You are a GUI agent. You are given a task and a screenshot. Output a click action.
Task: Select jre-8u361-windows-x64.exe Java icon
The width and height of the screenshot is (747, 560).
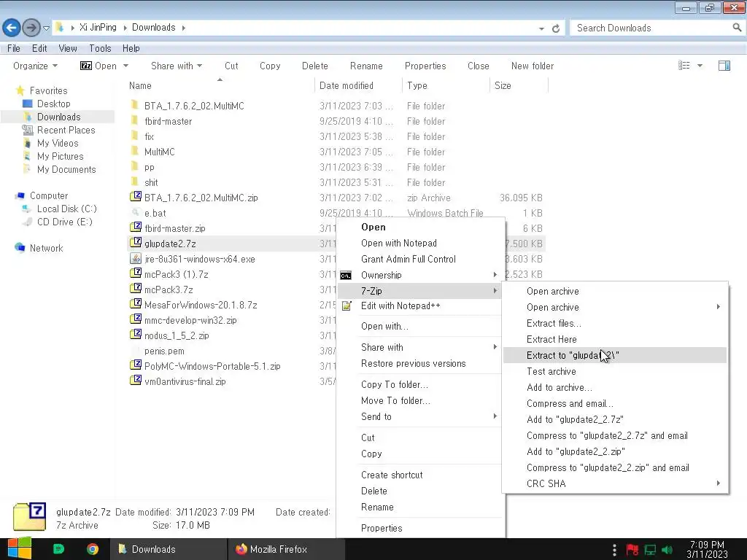pos(136,258)
